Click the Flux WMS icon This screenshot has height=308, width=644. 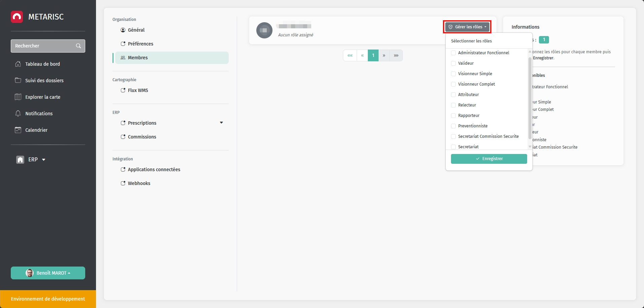[x=123, y=90]
